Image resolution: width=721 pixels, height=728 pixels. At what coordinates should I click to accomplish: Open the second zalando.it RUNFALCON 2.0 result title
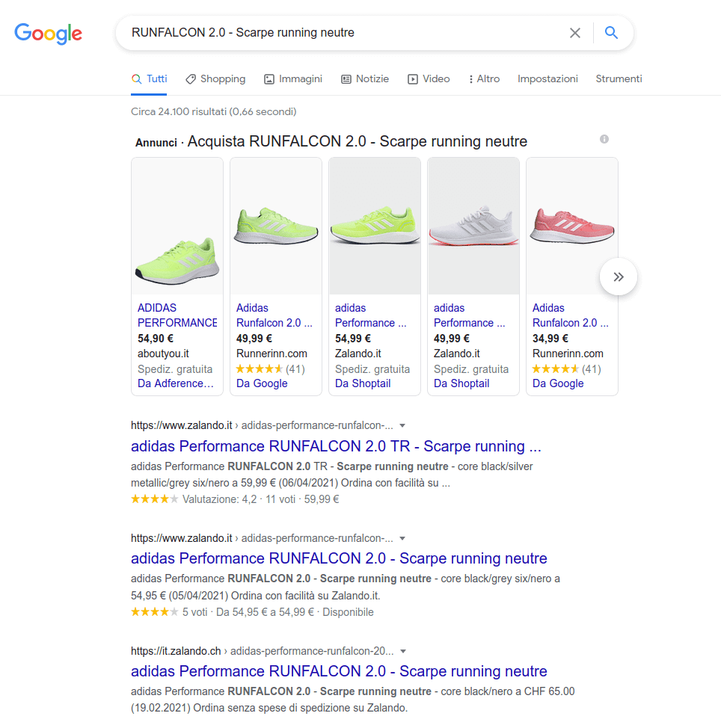[339, 558]
